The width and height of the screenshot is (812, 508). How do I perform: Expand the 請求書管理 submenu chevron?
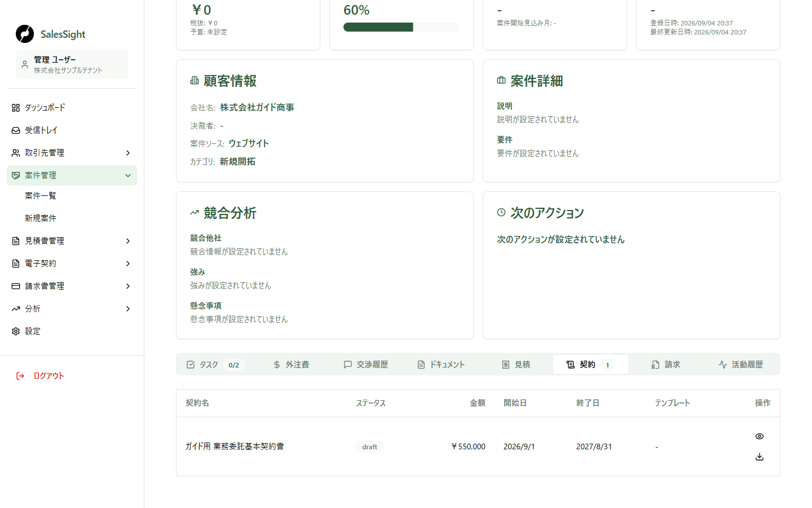click(128, 286)
